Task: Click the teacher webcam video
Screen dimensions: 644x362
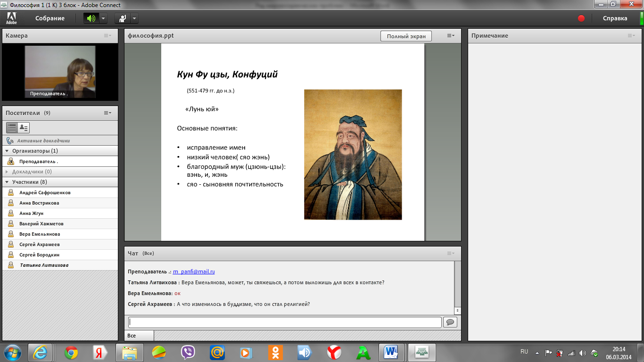Action: pos(60,72)
